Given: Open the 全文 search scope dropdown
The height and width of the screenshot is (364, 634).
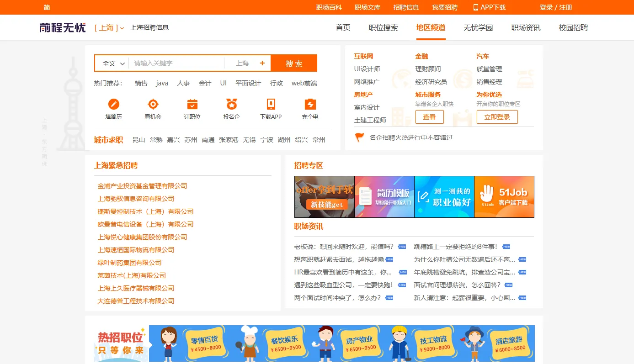Looking at the screenshot, I should (113, 63).
